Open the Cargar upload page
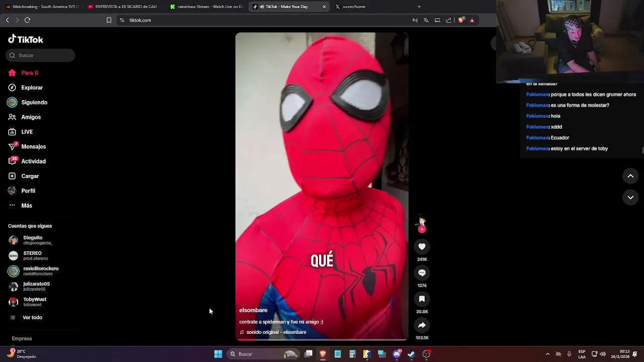The image size is (644, 362). pyautogui.click(x=23, y=176)
